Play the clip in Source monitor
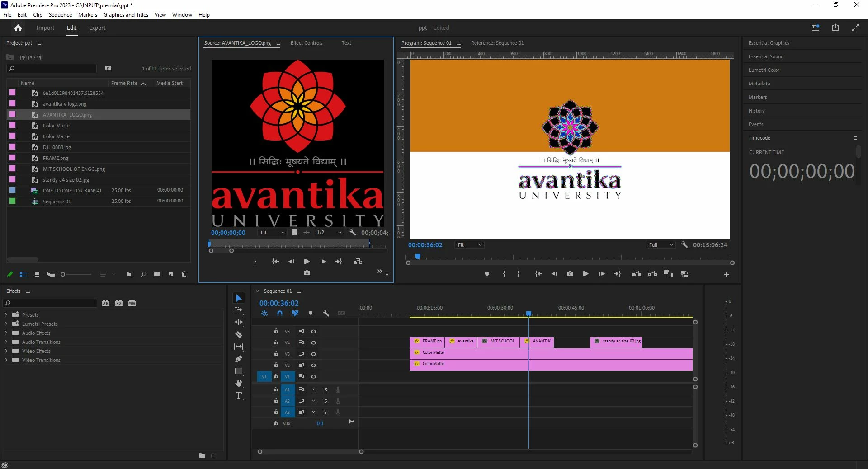The height and width of the screenshot is (469, 868). pos(307,261)
